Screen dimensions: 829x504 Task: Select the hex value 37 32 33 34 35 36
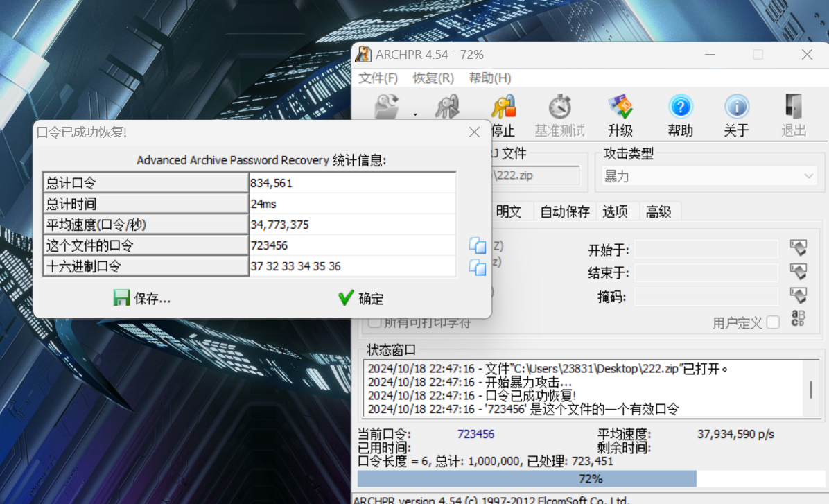point(352,266)
